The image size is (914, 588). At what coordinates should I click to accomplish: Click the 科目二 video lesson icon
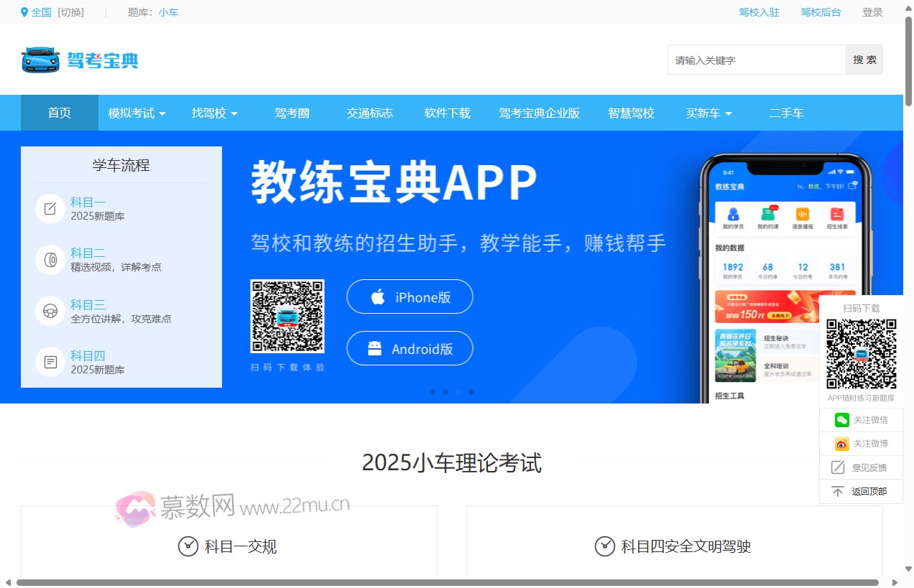click(50, 259)
